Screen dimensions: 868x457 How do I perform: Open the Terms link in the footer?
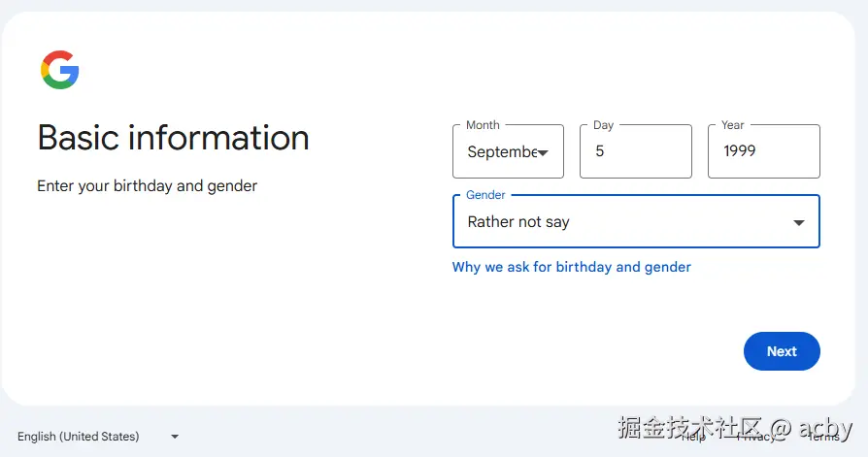point(823,437)
